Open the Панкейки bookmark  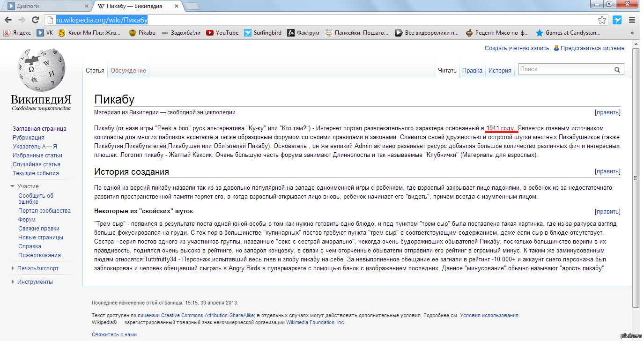point(357,33)
